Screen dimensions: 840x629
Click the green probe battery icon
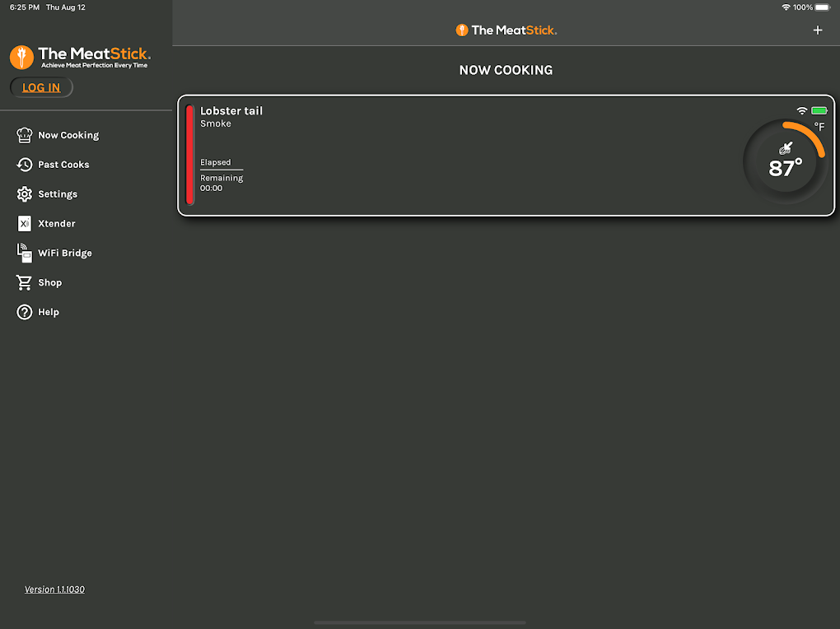819,110
